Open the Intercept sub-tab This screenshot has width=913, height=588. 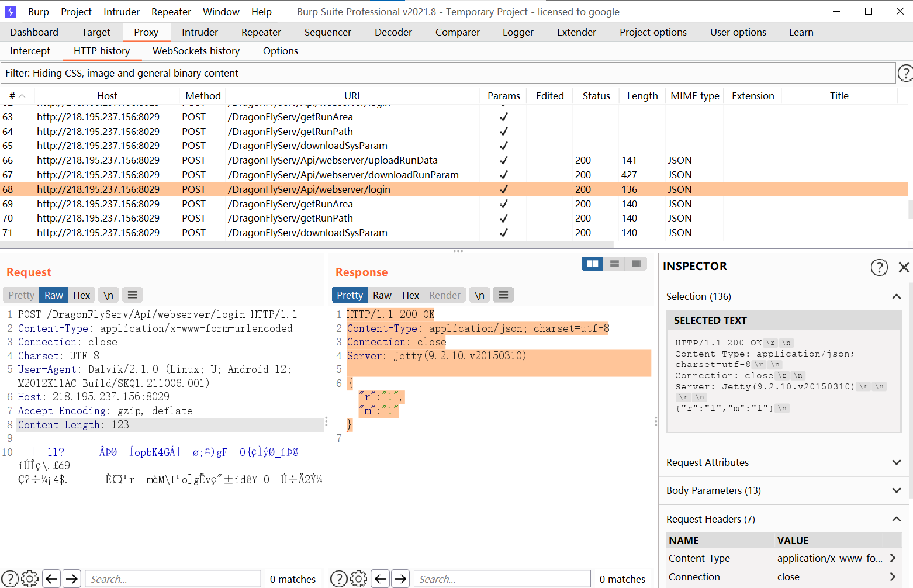coord(30,51)
